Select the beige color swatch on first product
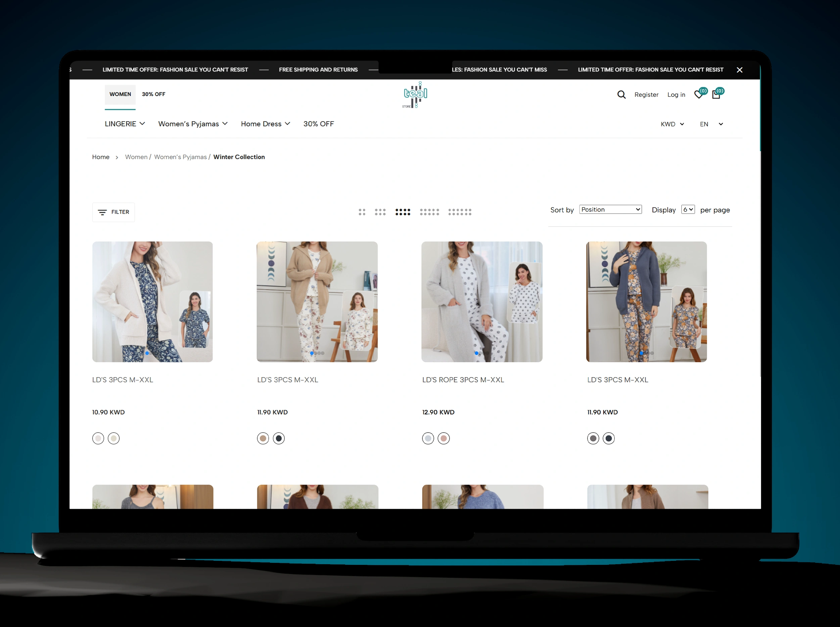840x627 pixels. click(x=113, y=438)
